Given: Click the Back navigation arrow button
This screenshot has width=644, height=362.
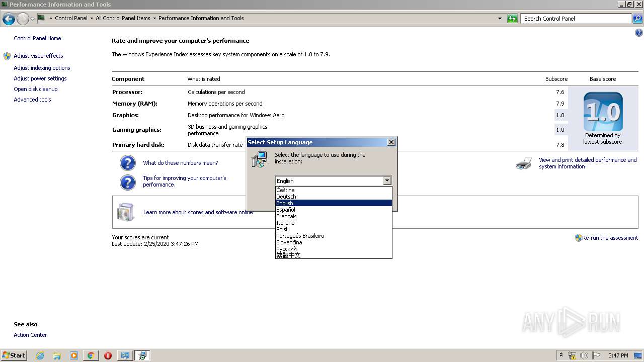Looking at the screenshot, I should pyautogui.click(x=9, y=19).
